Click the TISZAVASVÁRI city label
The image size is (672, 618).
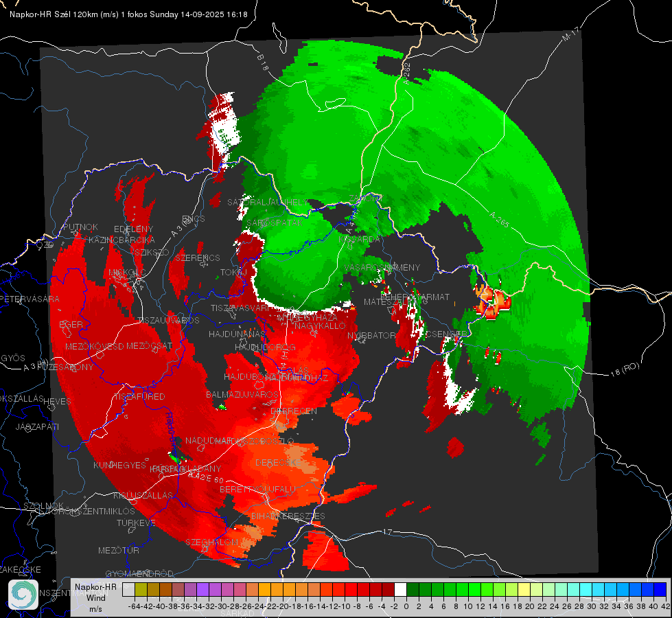tap(240, 308)
